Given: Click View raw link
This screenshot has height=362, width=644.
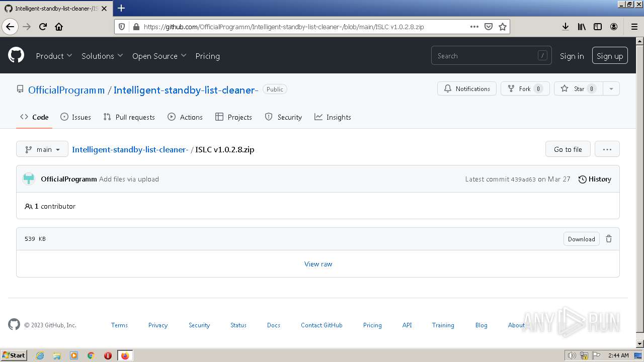Looking at the screenshot, I should [x=318, y=264].
